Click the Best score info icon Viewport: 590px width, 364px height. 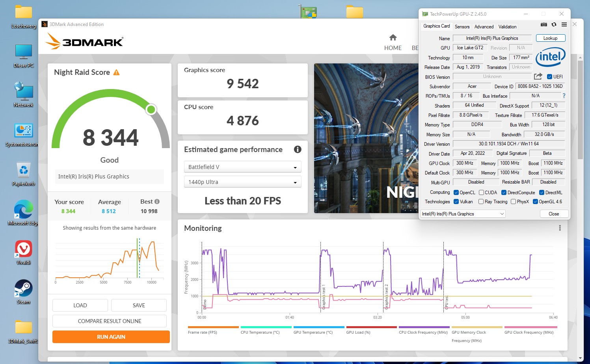click(x=157, y=202)
